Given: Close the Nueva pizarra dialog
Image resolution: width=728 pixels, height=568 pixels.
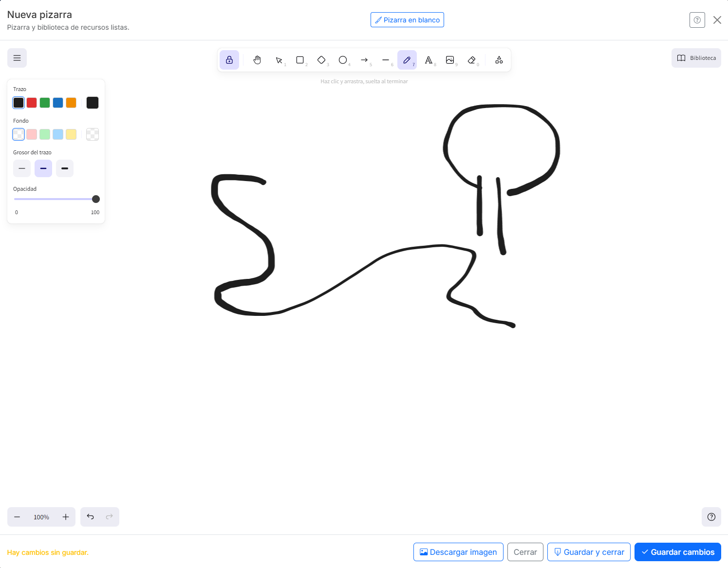Looking at the screenshot, I should click(x=717, y=20).
